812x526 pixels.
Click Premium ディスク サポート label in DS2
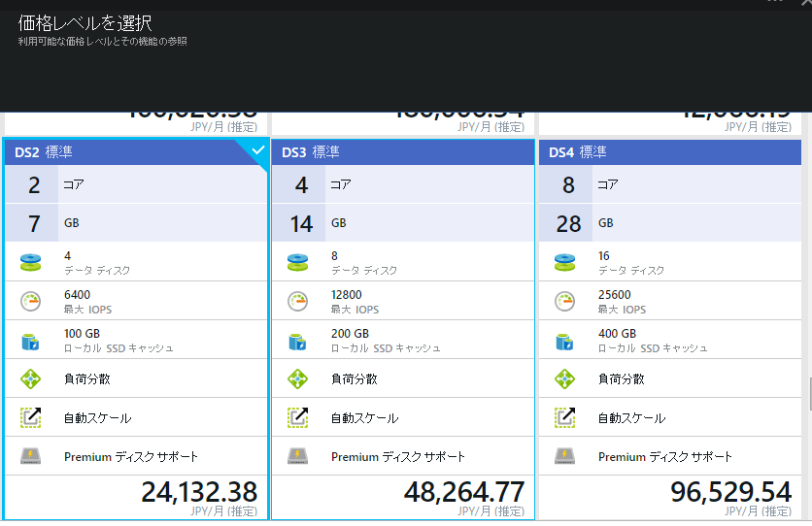131,457
